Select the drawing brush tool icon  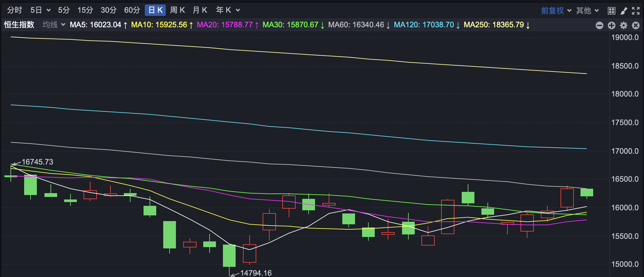[624, 11]
